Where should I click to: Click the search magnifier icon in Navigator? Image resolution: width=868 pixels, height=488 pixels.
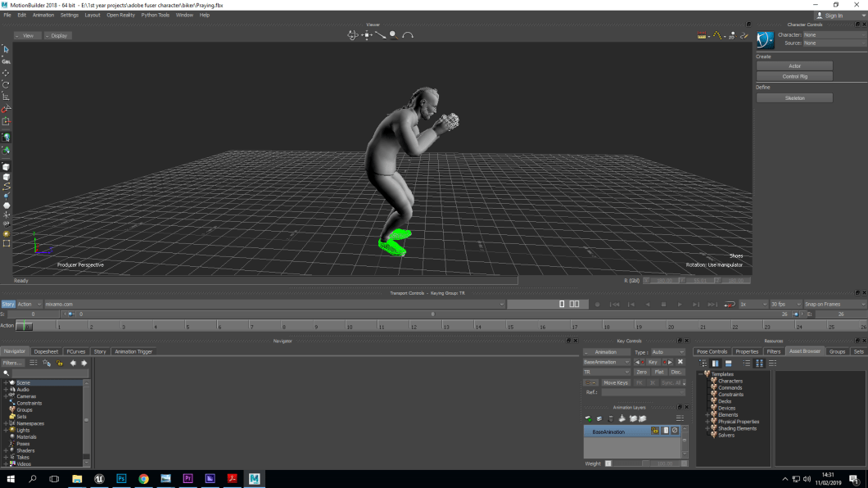pyautogui.click(x=7, y=371)
